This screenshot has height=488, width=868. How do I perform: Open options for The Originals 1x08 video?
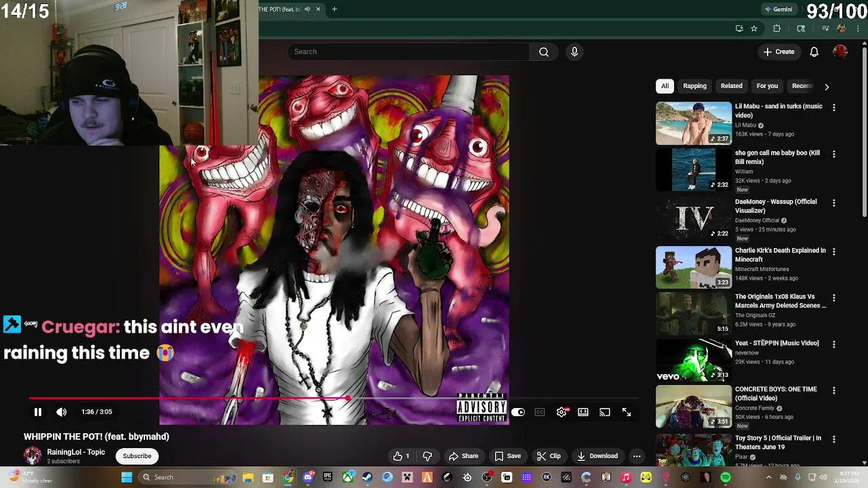834,298
